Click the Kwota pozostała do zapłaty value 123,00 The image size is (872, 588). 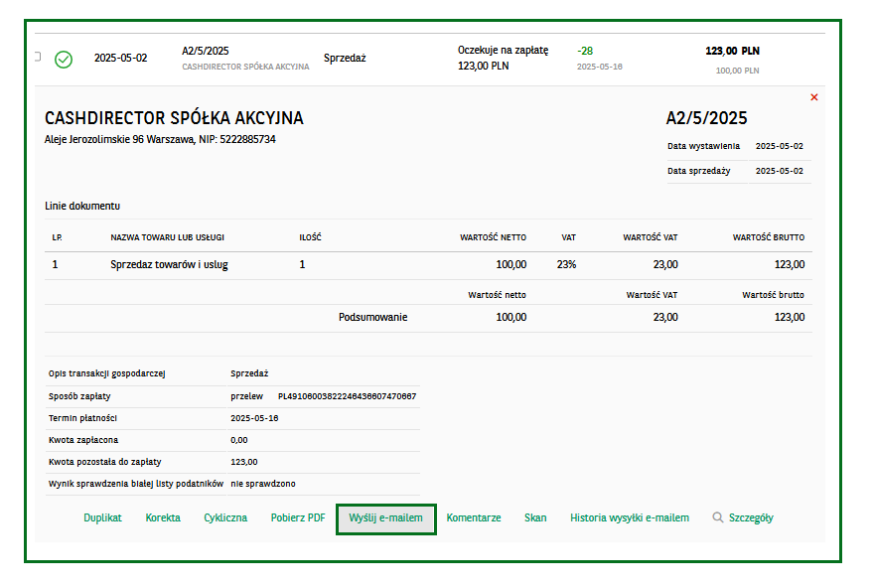point(244,462)
